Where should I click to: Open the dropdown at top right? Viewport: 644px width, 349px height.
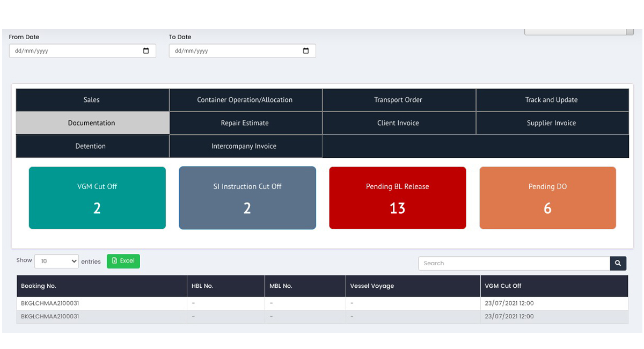[x=579, y=32]
